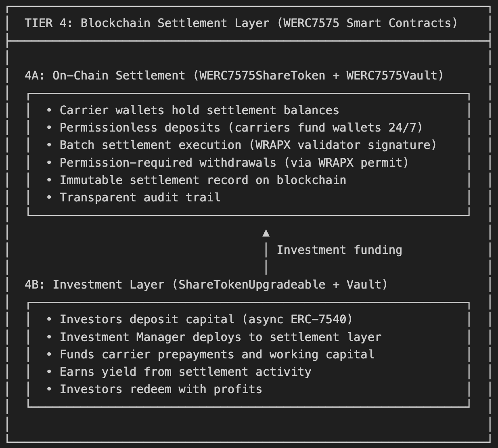Click the 4A On-Chain Settlement heading
Viewport: 498px width, 448px height.
[x=234, y=75]
